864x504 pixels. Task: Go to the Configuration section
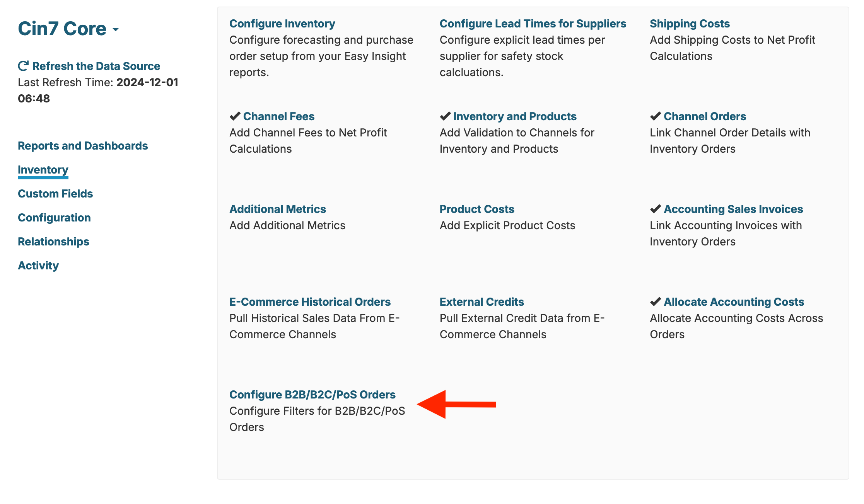coord(54,217)
